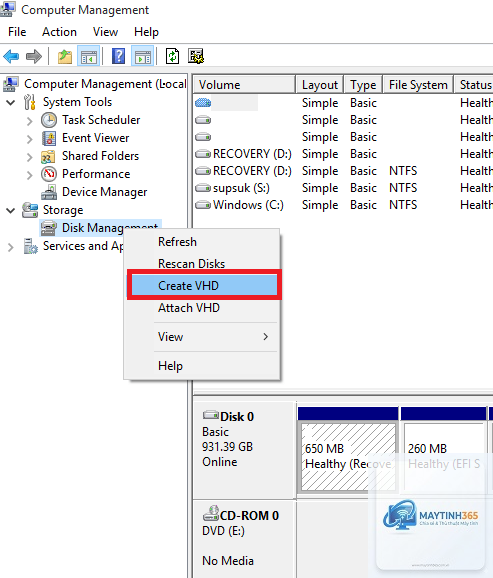Click the Task Scheduler clock icon

(x=49, y=120)
